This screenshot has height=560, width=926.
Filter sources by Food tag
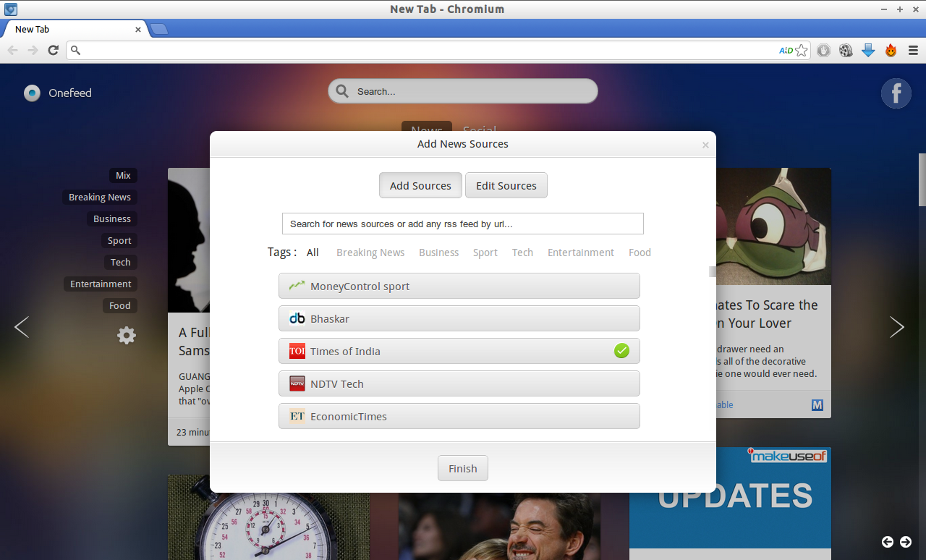point(640,253)
